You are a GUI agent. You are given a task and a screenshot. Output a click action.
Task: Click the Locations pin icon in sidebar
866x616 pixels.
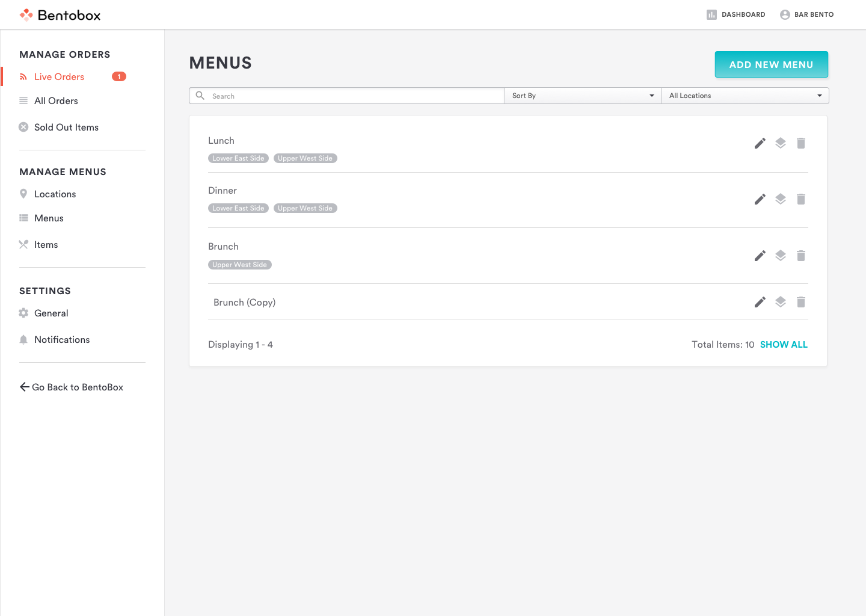23,194
